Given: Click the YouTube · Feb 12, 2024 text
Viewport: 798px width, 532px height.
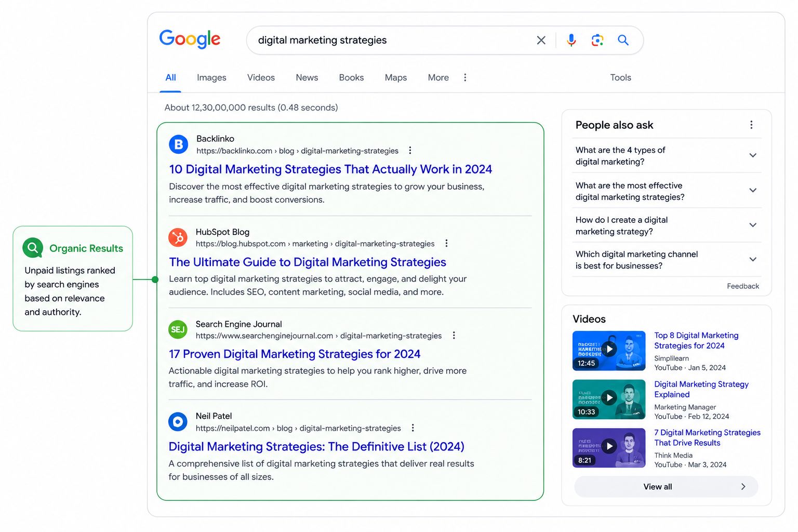Looking at the screenshot, I should [691, 417].
